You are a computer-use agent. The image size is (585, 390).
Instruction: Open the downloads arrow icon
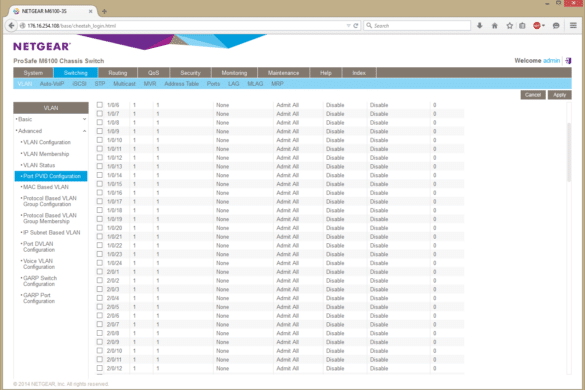click(x=480, y=25)
